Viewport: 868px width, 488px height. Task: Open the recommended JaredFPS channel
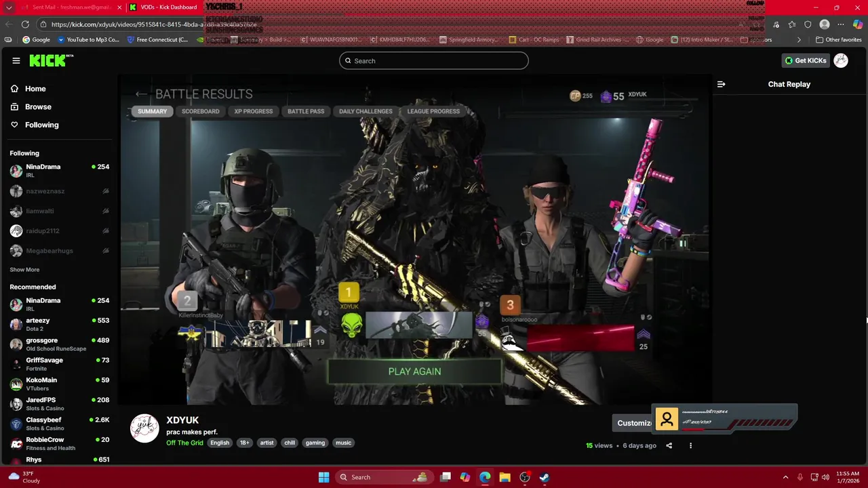click(60, 404)
